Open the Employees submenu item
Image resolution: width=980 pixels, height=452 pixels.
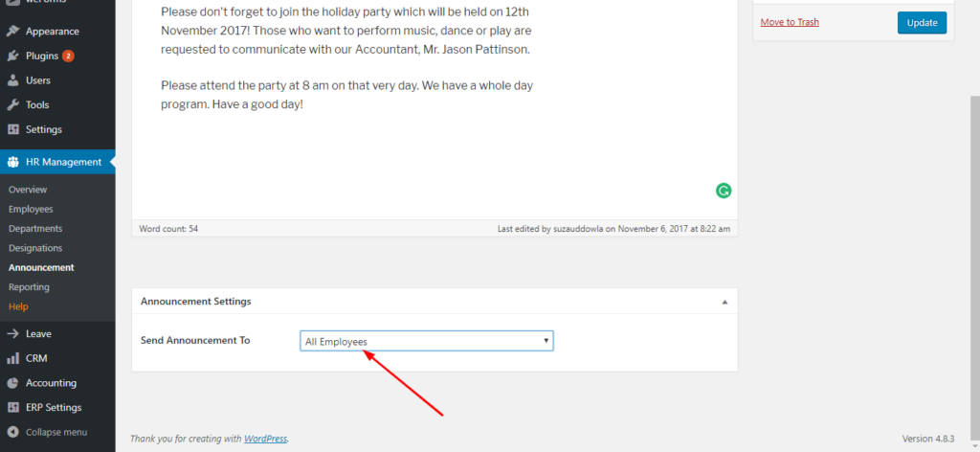point(31,209)
